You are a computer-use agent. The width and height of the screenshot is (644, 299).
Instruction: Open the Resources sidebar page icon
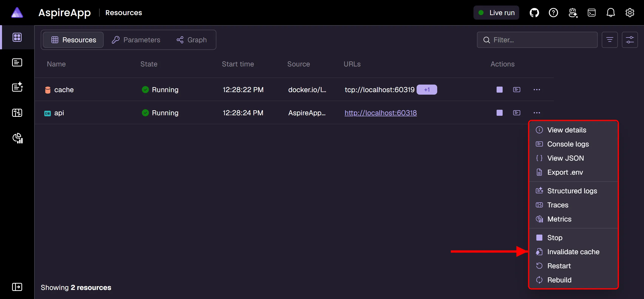coord(17,37)
